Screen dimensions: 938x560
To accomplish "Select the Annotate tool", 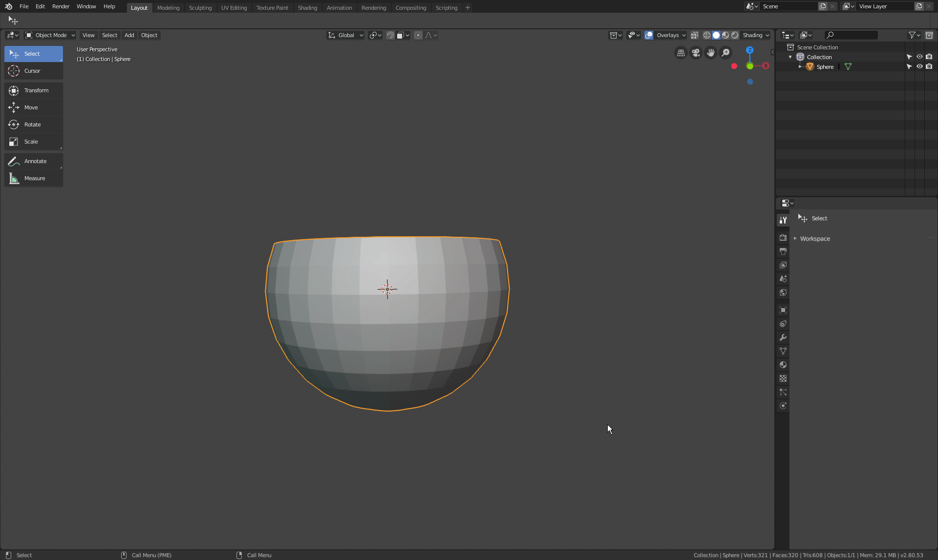I will click(x=33, y=161).
